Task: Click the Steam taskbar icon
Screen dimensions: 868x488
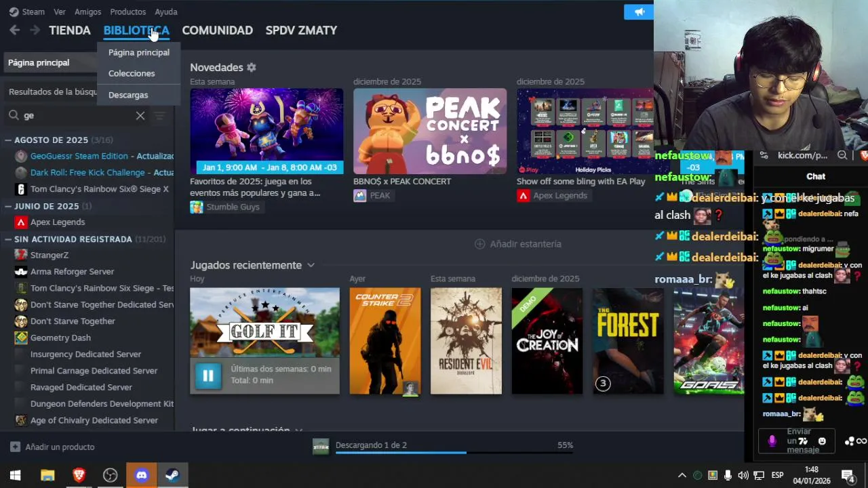Action: click(x=172, y=475)
